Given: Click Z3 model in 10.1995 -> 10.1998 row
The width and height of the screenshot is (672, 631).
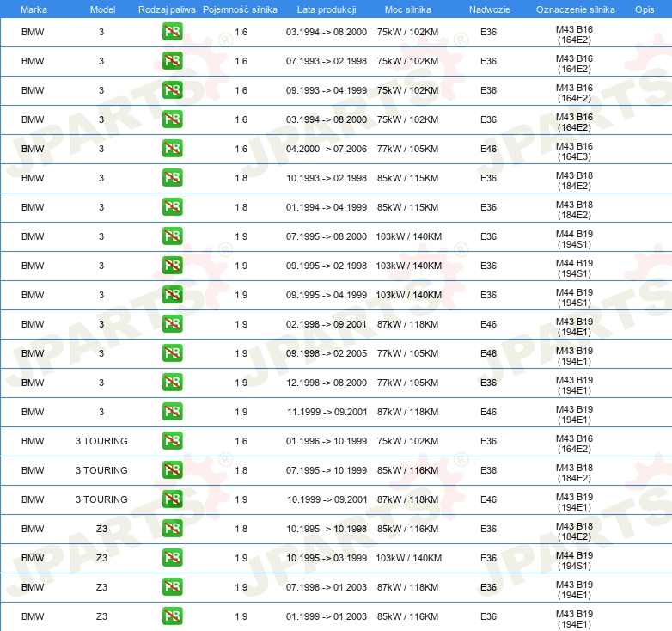Looking at the screenshot, I should point(101,529).
